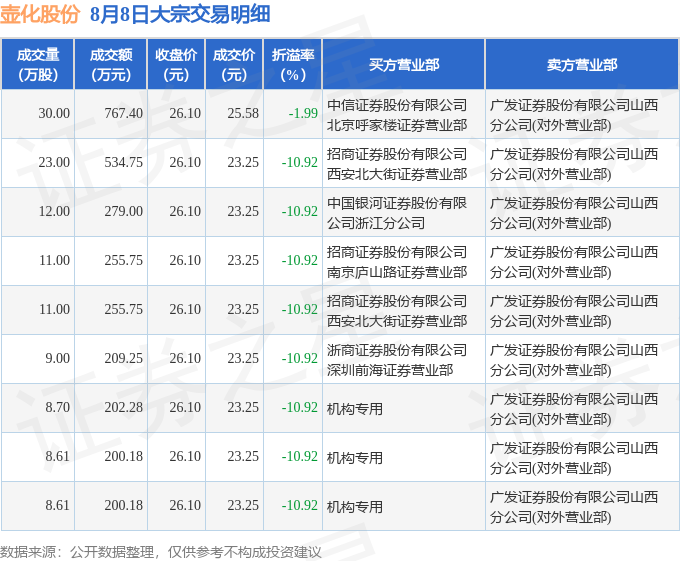Select the 成交量(万股) column header

coord(38,64)
